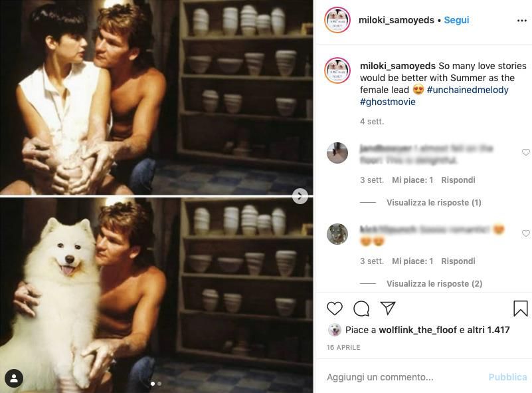Open the #ghostmovie hashtag link
The width and height of the screenshot is (532, 393).
click(x=387, y=102)
